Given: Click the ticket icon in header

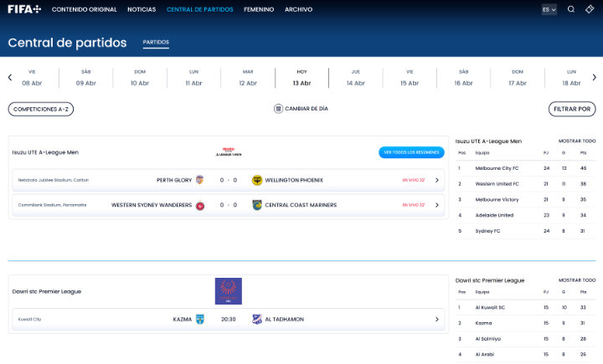Looking at the screenshot, I should 590,9.
